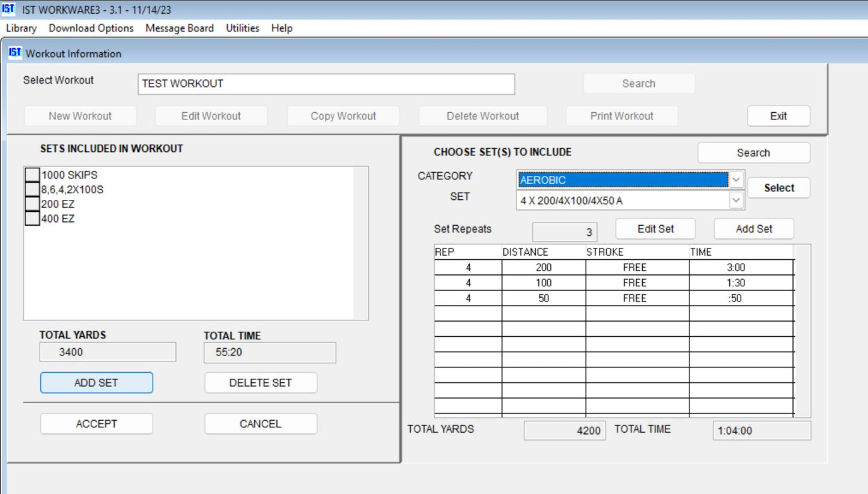Click the workout total yards 3400 field

(x=108, y=352)
